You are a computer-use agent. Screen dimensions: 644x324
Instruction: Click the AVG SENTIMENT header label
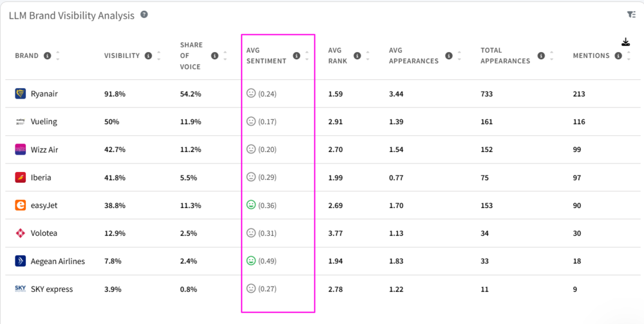pos(266,55)
